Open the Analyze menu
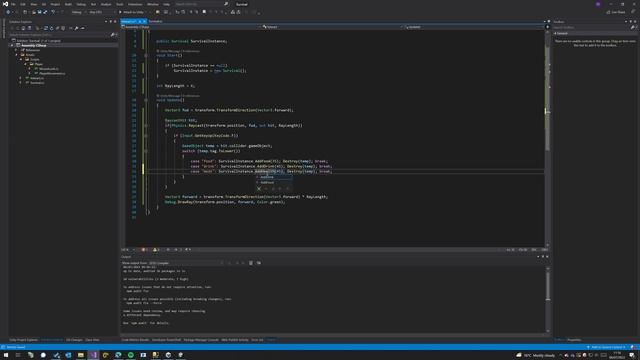Viewport: 640px width, 360px height. [x=106, y=4]
